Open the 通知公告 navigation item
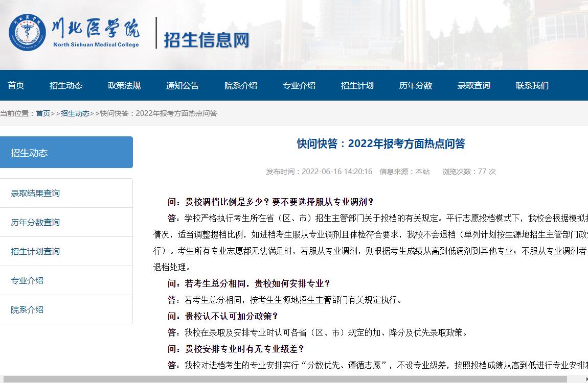Image resolution: width=588 pixels, height=383 pixels. 183,85
